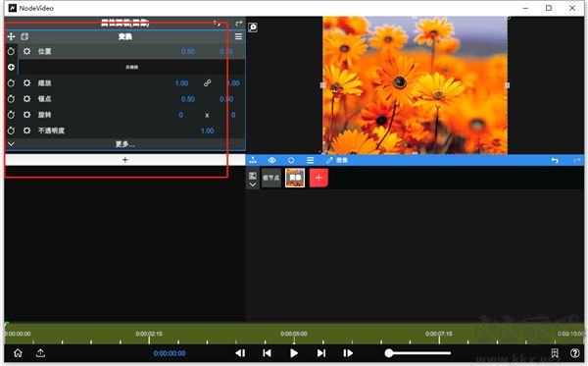Open the 变换 panel hamburger menu
The image size is (588, 366).
point(238,36)
